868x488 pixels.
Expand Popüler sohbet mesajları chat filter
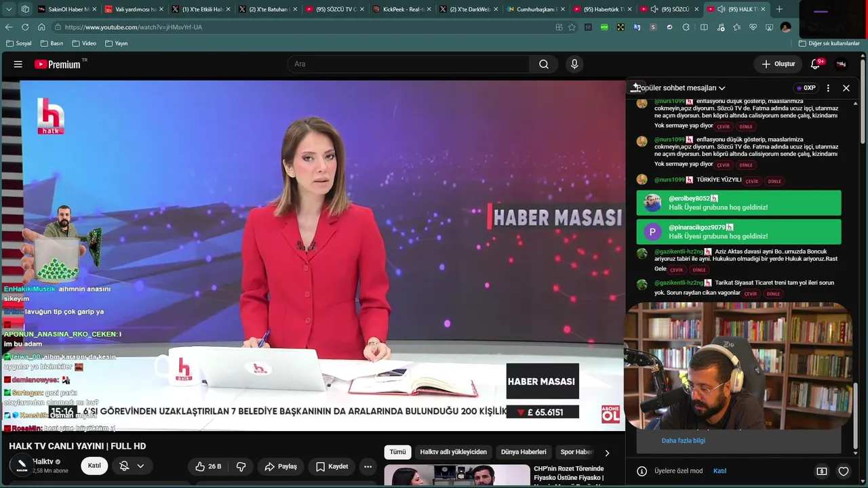pos(680,88)
